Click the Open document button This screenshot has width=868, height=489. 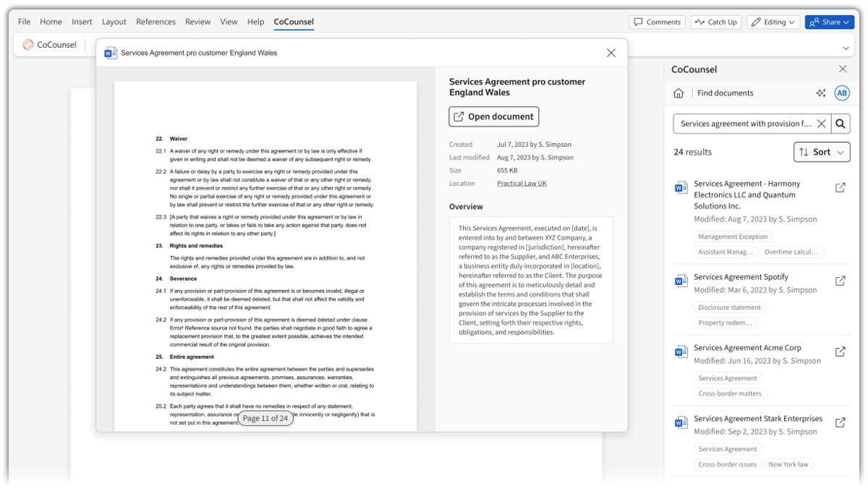(493, 116)
